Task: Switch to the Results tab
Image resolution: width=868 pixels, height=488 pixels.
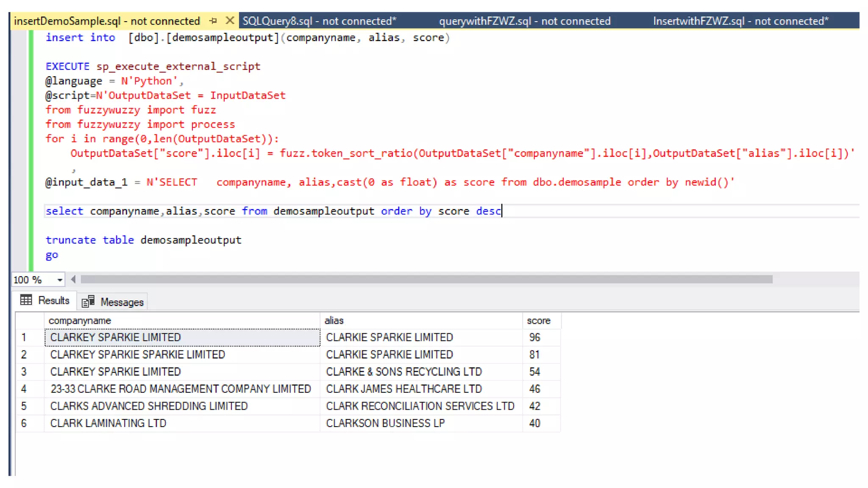Action: pyautogui.click(x=45, y=300)
